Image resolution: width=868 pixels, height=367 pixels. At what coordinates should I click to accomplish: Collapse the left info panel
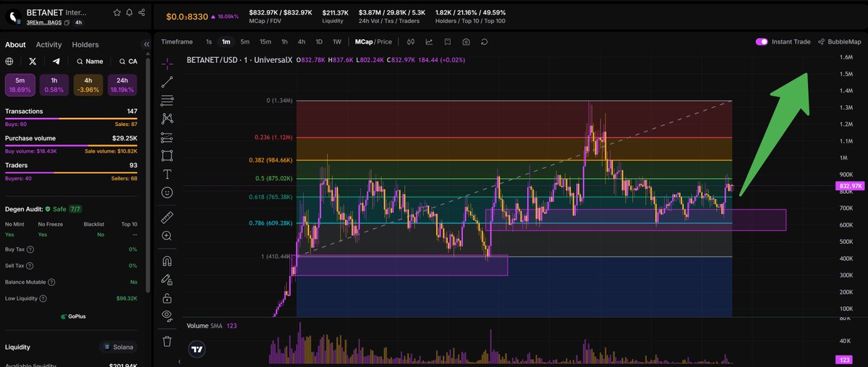click(x=146, y=45)
